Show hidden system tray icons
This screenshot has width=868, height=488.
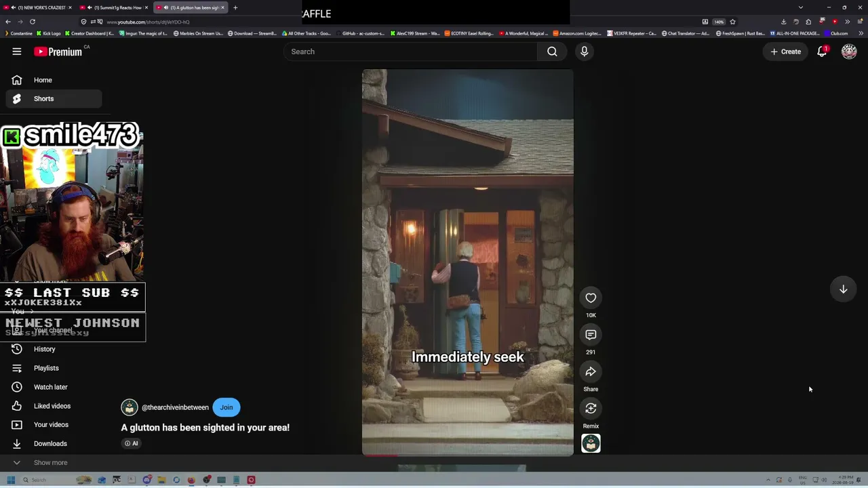point(768,480)
